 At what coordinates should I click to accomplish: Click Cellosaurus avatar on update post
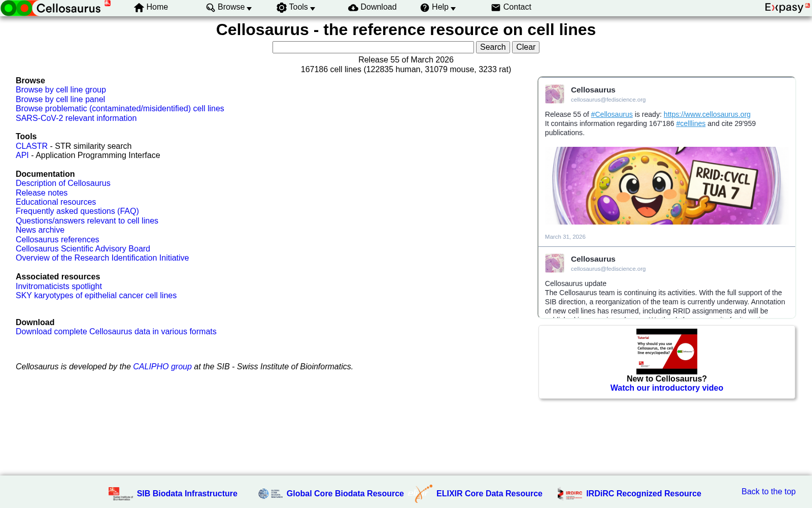[x=555, y=263]
